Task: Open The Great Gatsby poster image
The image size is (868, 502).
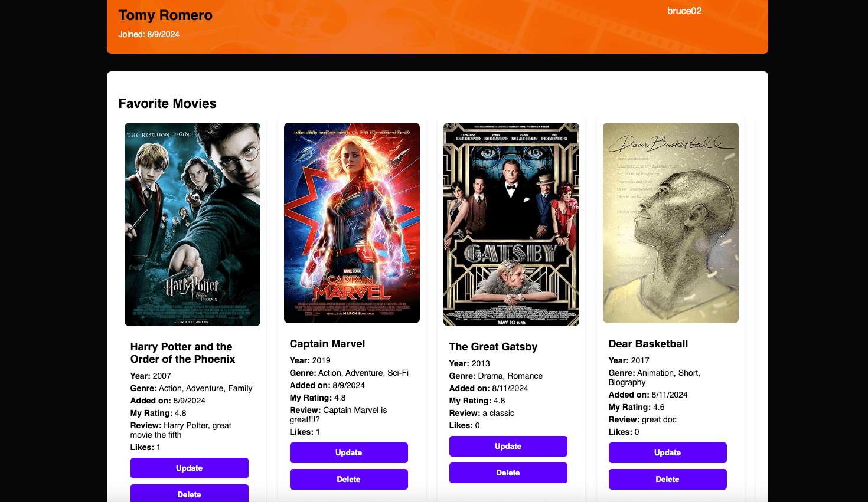Action: (x=511, y=224)
